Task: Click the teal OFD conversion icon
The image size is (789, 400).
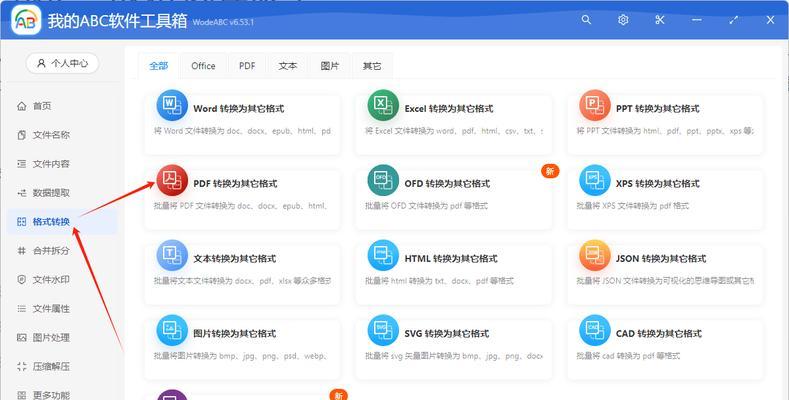Action: click(x=383, y=180)
